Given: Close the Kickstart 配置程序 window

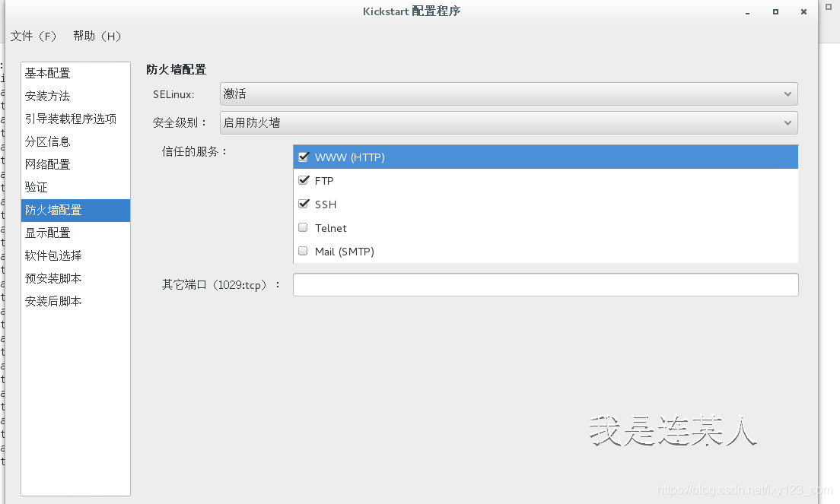Looking at the screenshot, I should tap(803, 11).
